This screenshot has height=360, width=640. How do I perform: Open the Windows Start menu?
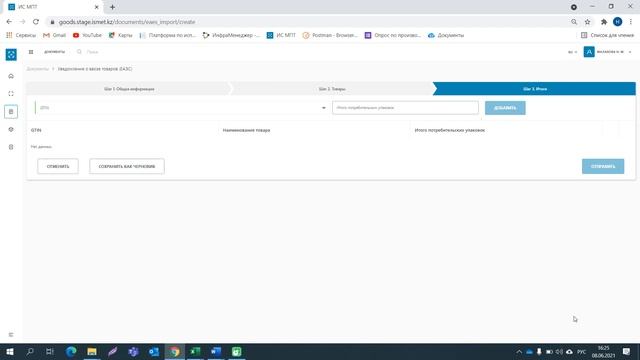[10, 351]
